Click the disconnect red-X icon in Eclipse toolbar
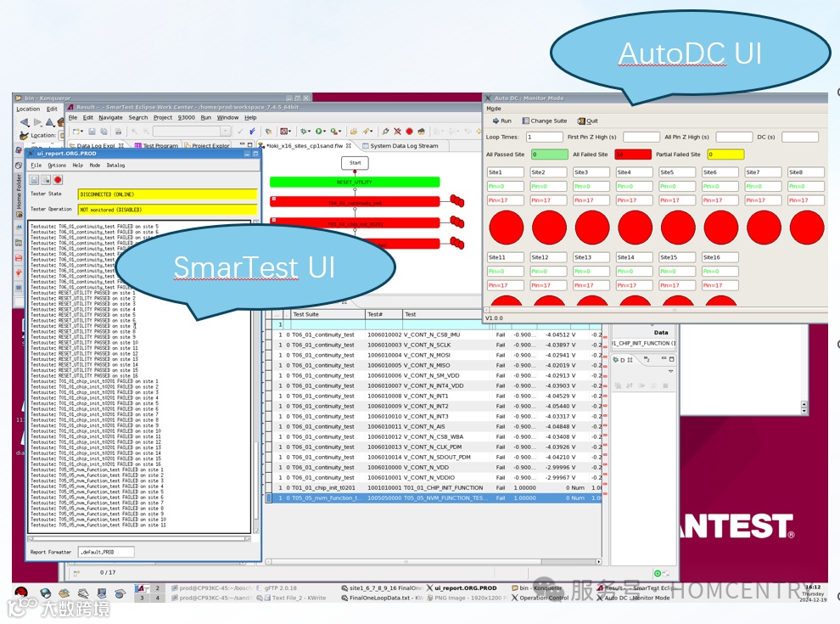This screenshot has height=624, width=840. (x=397, y=132)
